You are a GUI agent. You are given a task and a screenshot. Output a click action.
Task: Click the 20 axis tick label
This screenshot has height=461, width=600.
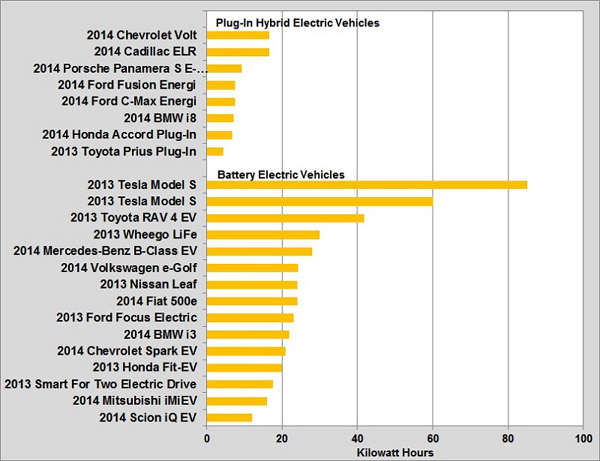282,438
